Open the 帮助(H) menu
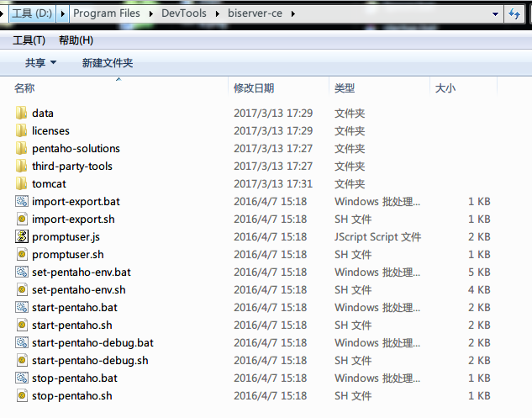This screenshot has height=418, width=532. click(76, 40)
